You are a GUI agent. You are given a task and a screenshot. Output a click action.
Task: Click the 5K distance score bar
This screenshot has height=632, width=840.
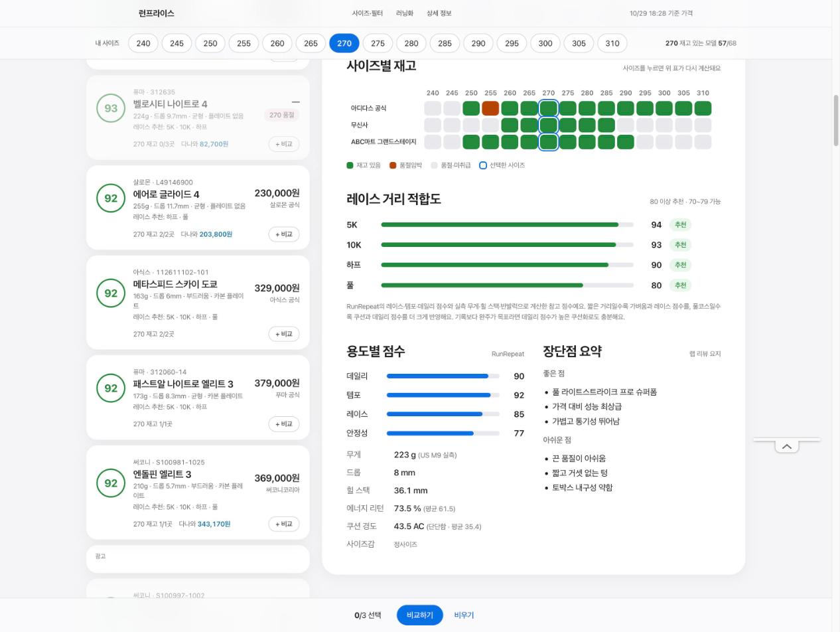point(507,225)
